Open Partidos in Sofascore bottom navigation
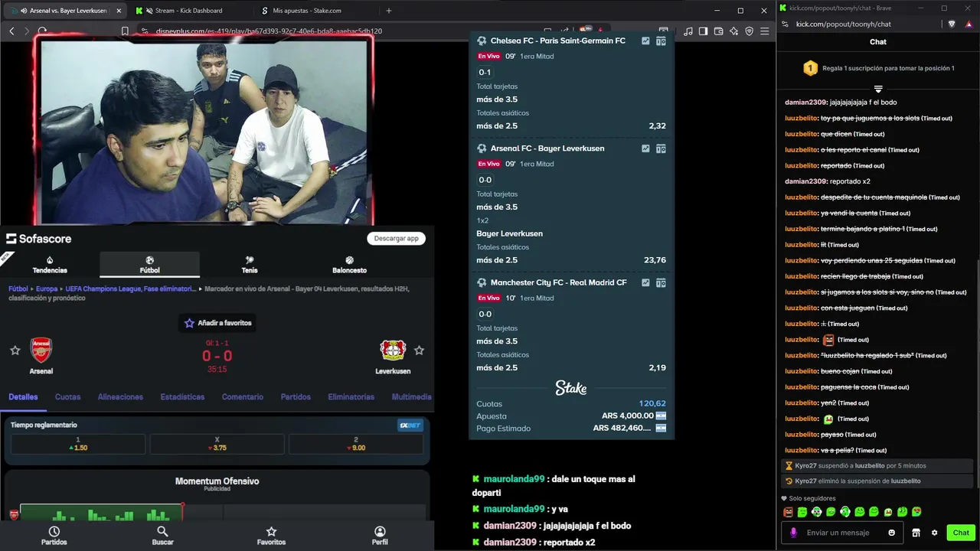This screenshot has height=551, width=980. point(54,536)
